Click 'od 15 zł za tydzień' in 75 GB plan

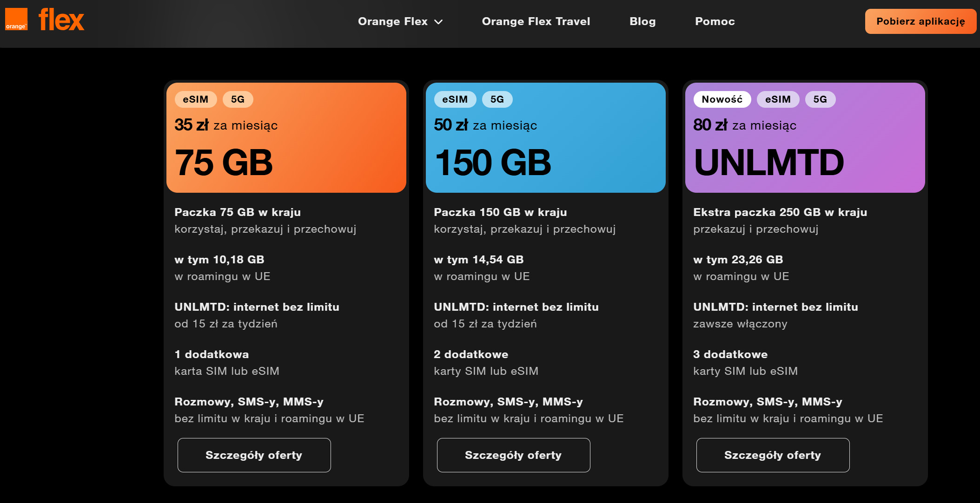[226, 324]
